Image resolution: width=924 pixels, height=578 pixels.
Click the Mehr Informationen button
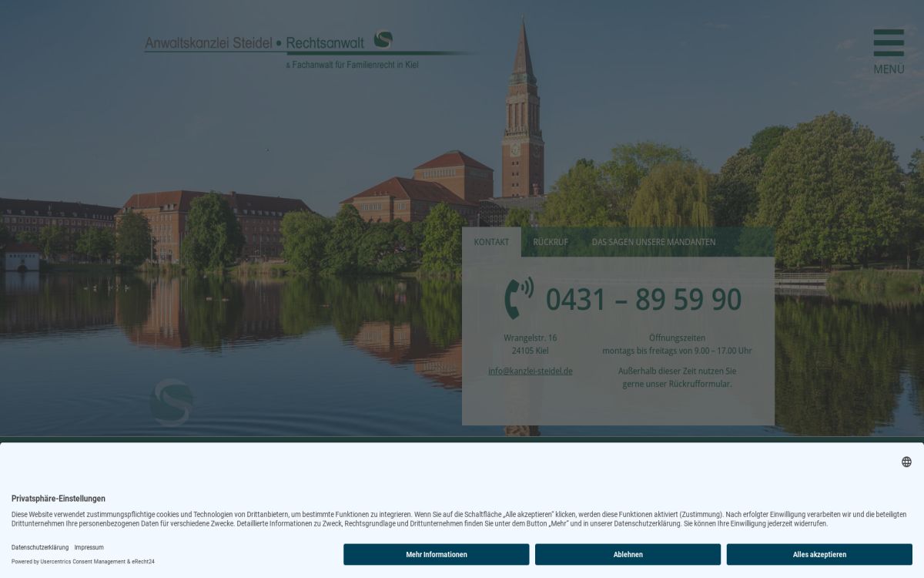tap(436, 554)
